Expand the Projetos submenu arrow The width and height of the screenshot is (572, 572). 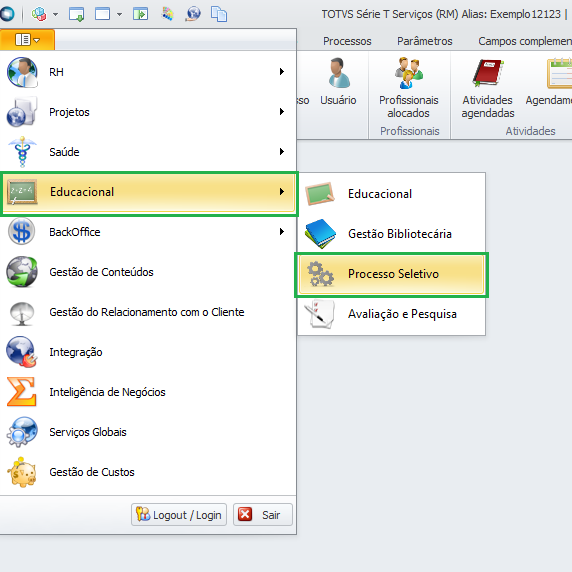coord(282,112)
